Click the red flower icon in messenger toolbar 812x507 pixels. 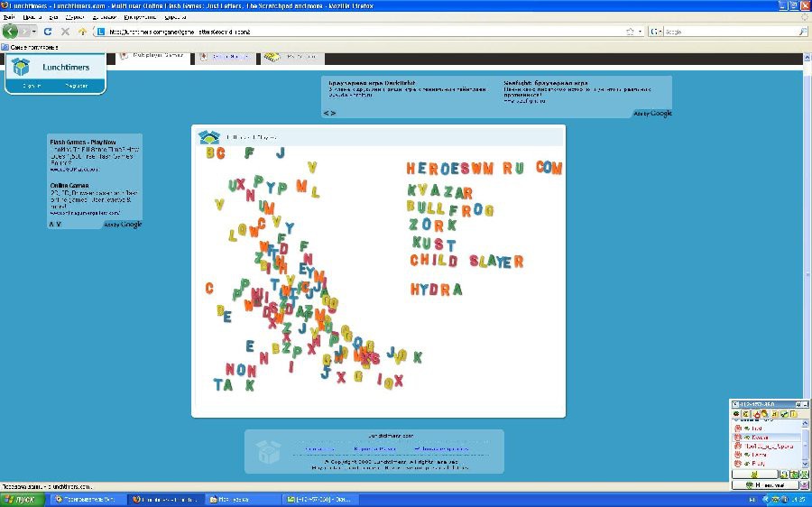(x=757, y=414)
